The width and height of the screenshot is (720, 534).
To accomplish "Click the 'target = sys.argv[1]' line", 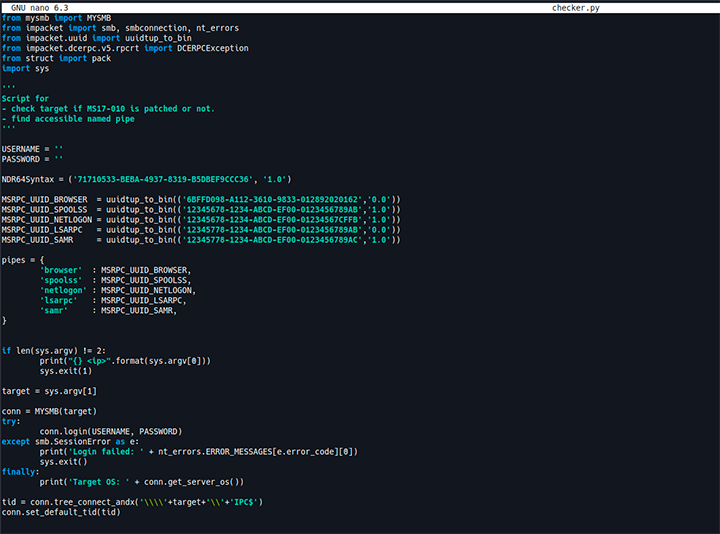I will (49, 392).
